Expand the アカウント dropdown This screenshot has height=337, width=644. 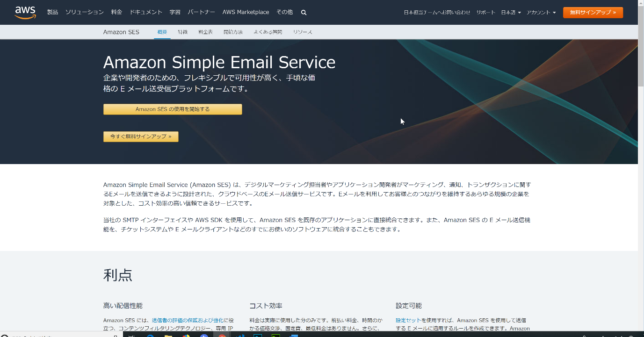click(x=541, y=13)
